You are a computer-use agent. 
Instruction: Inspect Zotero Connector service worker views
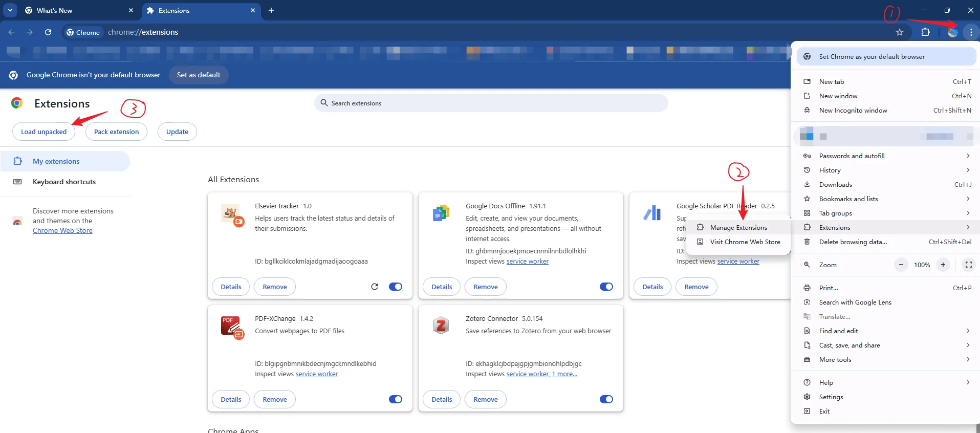pyautogui.click(x=542, y=374)
